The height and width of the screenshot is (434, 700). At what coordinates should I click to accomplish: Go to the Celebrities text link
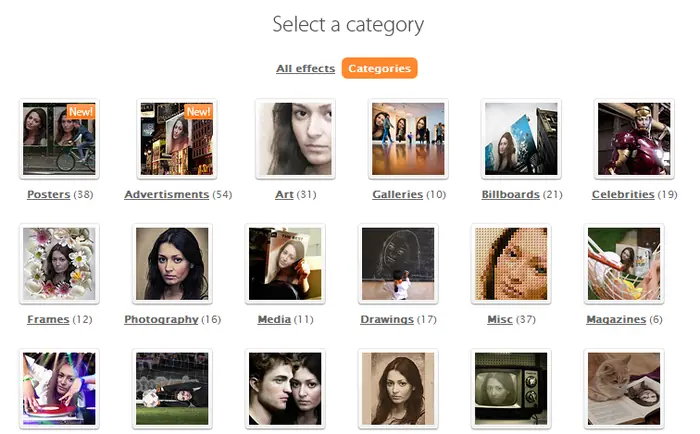point(623,195)
